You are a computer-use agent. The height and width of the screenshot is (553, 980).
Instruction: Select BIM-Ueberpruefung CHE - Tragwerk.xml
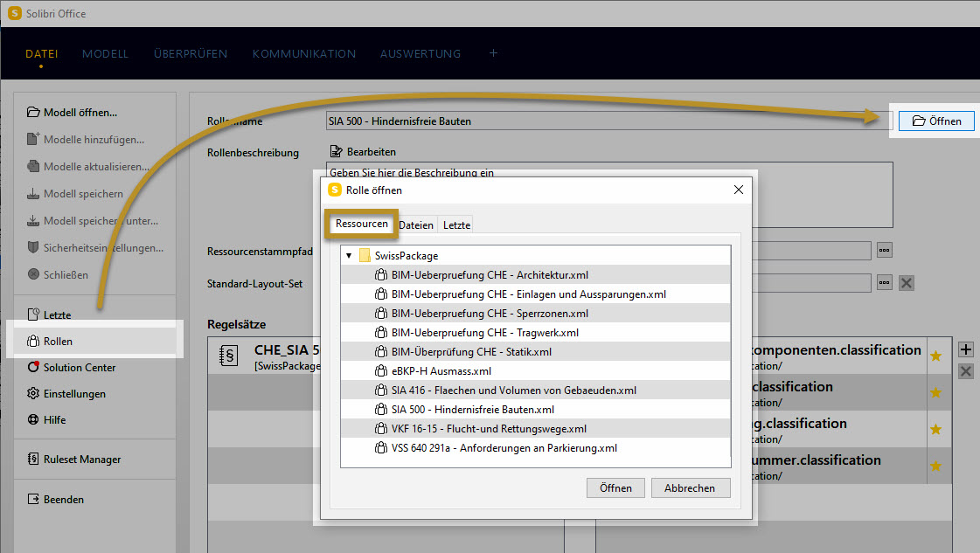coord(536,333)
